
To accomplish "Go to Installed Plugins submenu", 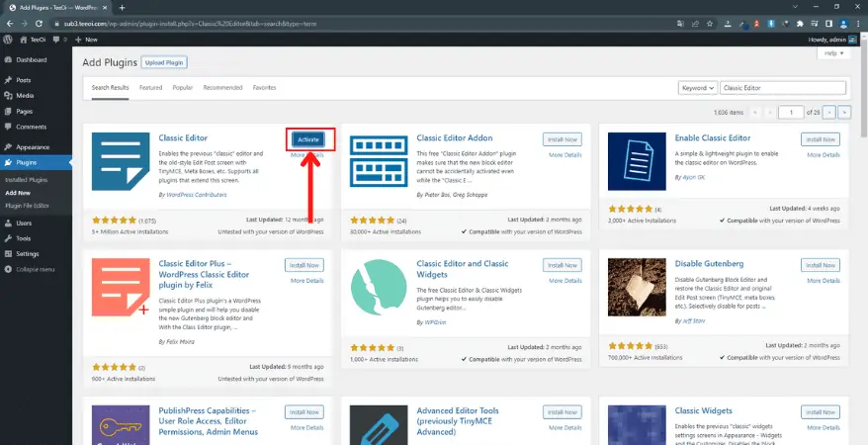I will point(27,180).
